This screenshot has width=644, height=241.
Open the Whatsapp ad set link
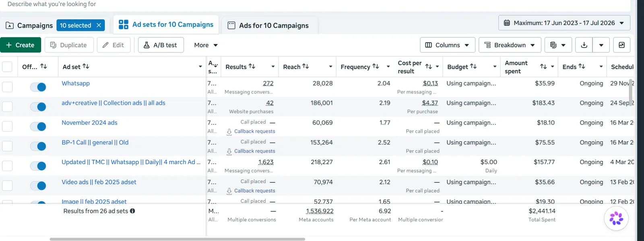[76, 83]
